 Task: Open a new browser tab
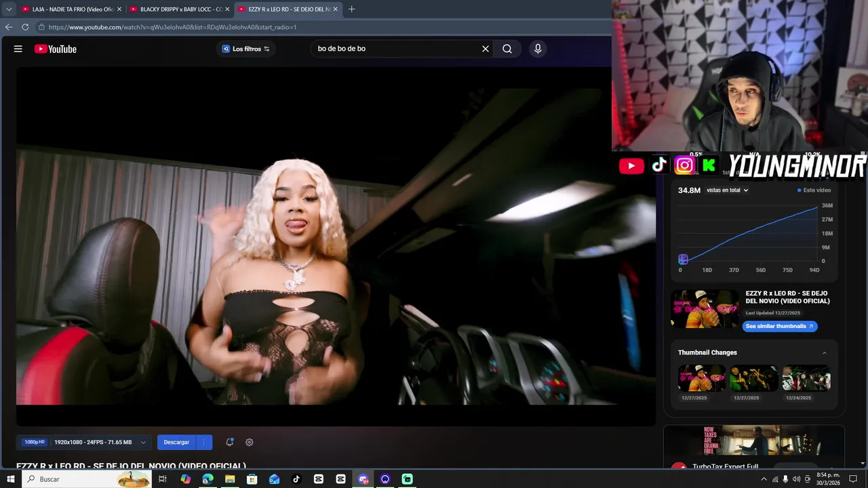[x=351, y=9]
